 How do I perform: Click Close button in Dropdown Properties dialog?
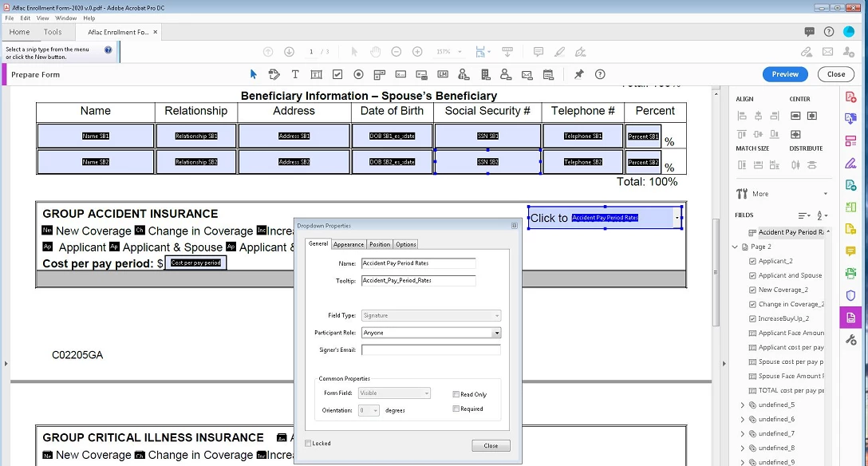click(491, 445)
